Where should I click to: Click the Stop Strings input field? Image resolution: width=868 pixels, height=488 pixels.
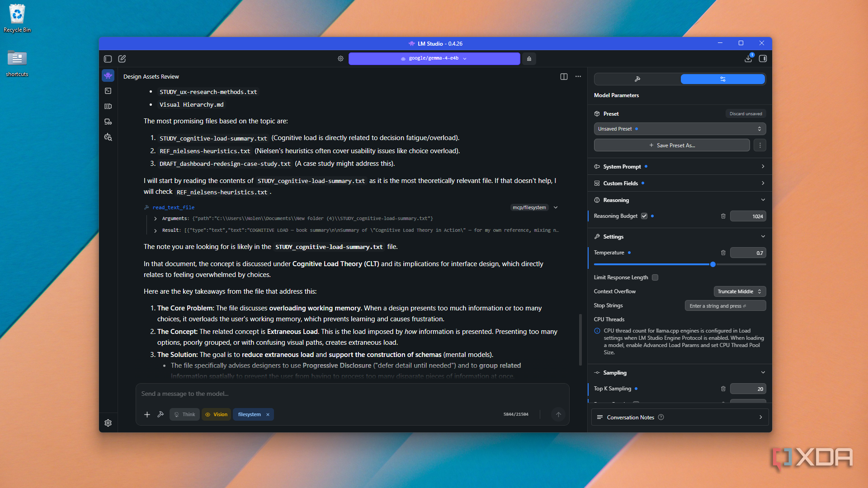725,305
